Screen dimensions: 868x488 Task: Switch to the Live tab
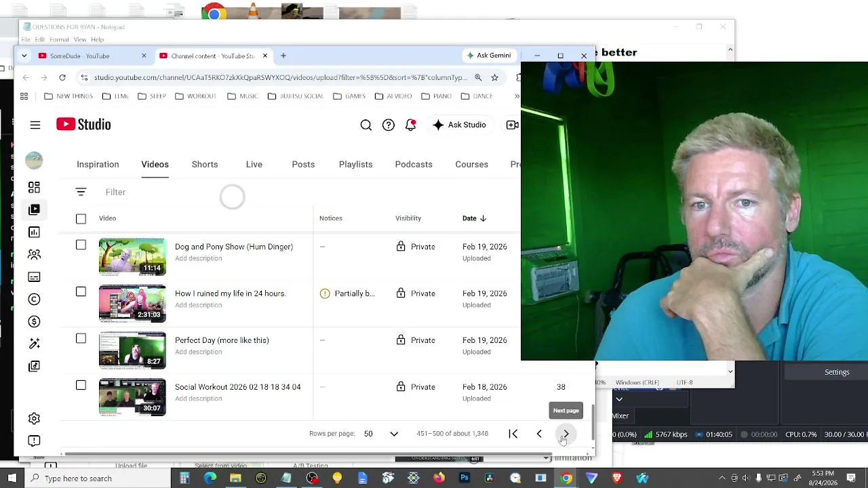tap(254, 165)
